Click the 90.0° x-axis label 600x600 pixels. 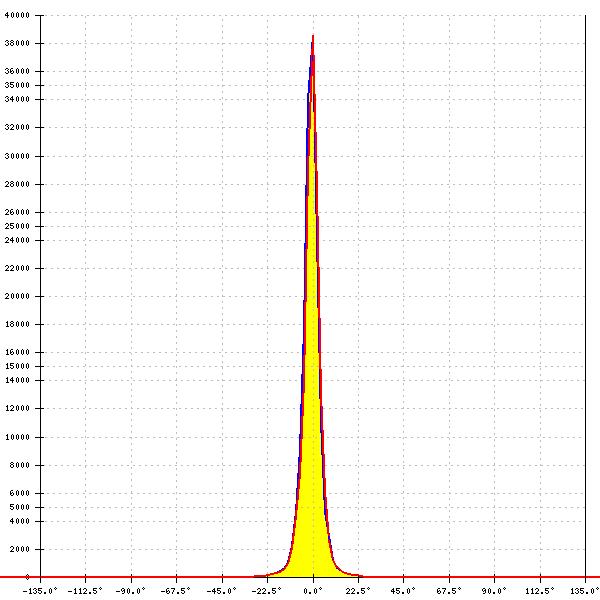pos(494,591)
